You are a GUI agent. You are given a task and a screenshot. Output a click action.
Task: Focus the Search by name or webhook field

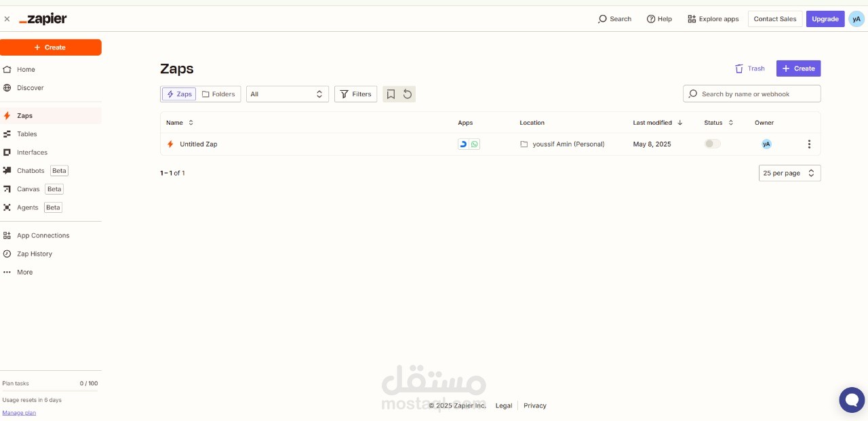[752, 94]
